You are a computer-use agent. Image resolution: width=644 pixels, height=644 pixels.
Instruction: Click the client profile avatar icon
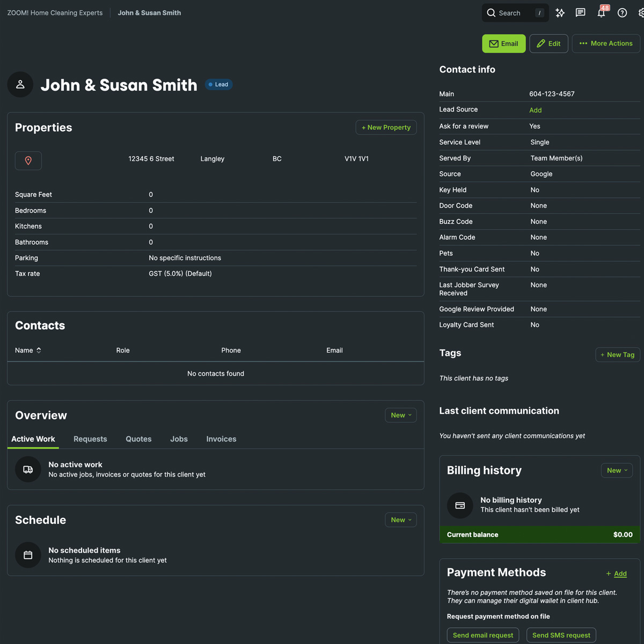pyautogui.click(x=20, y=85)
